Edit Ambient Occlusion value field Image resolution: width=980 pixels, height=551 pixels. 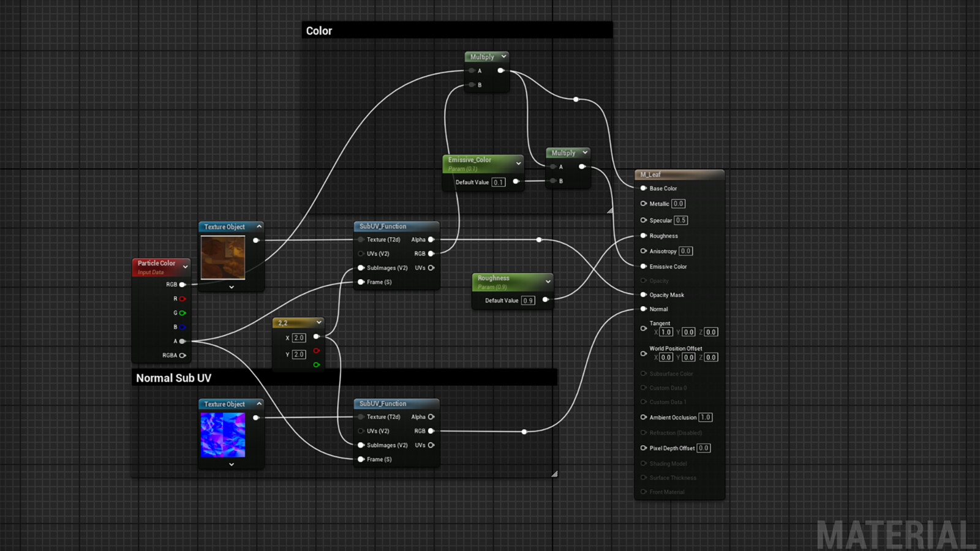point(706,418)
